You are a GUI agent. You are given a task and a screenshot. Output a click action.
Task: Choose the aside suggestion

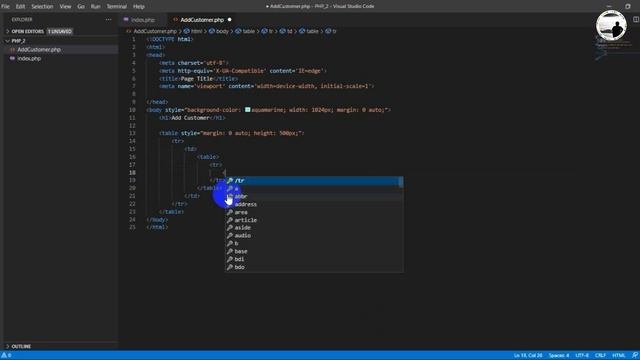314,228
